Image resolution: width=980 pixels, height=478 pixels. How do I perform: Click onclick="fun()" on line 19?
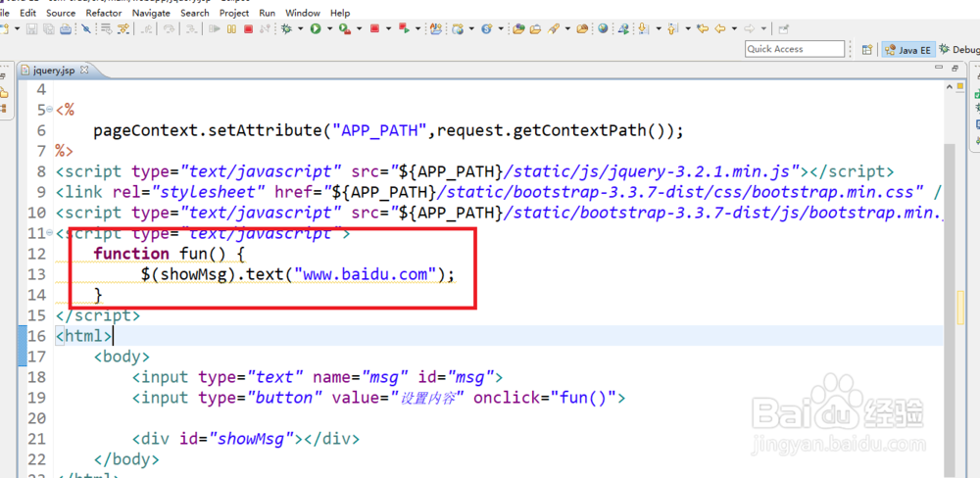tap(546, 398)
